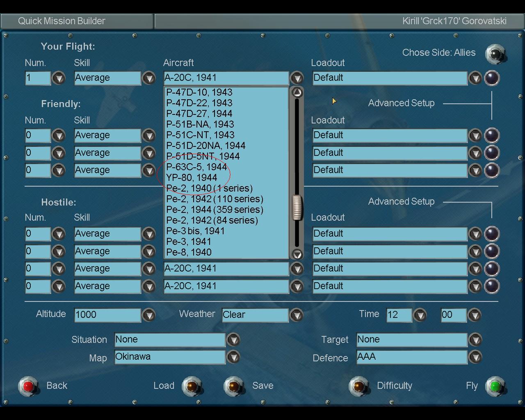Choose P-51D-20NA, 1944 in aircraft list
The width and height of the screenshot is (525, 420).
(x=205, y=146)
